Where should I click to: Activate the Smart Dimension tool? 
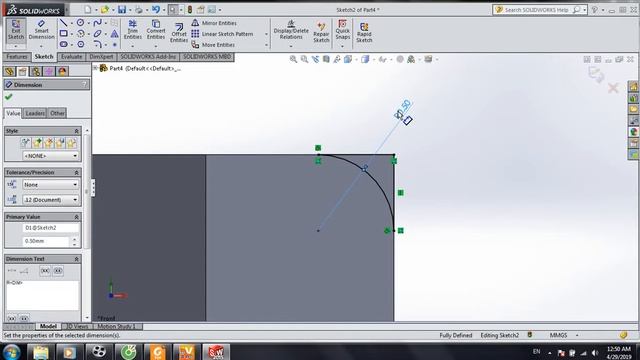click(41, 30)
